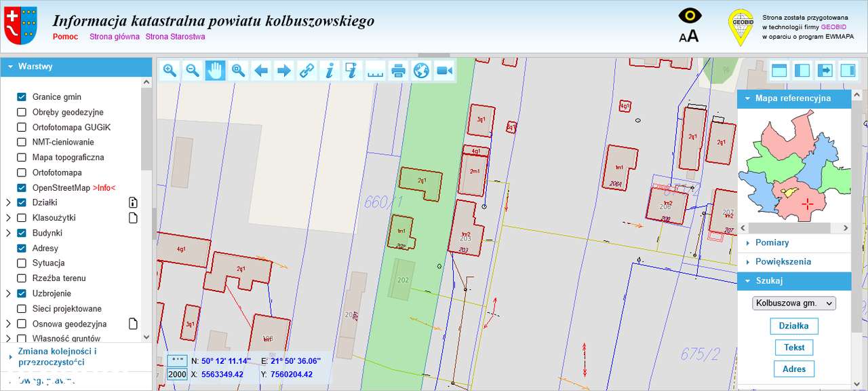Uncheck the Adresy layer
Viewport: 868px width, 391px height.
pos(22,248)
